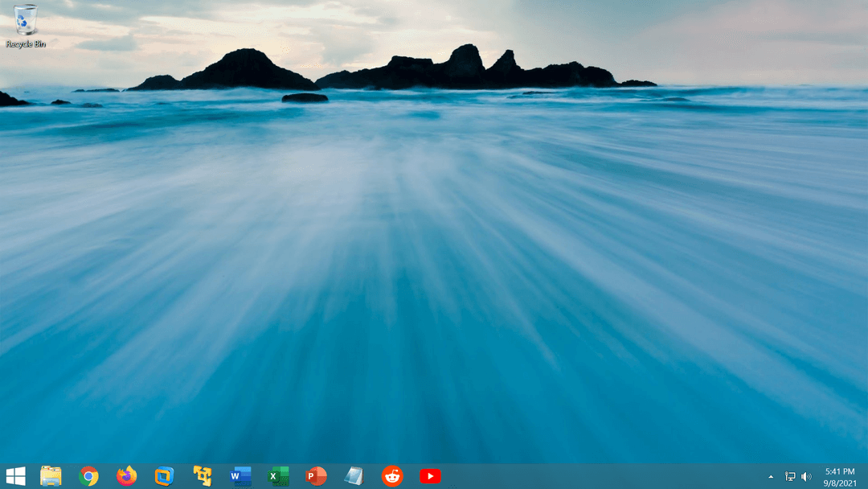
Task: Open File Explorer
Action: [50, 476]
